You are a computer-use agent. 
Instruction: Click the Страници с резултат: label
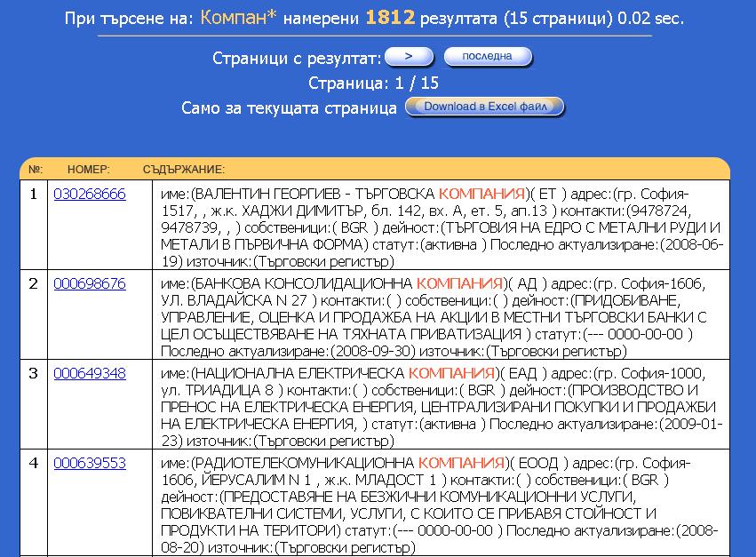297,59
